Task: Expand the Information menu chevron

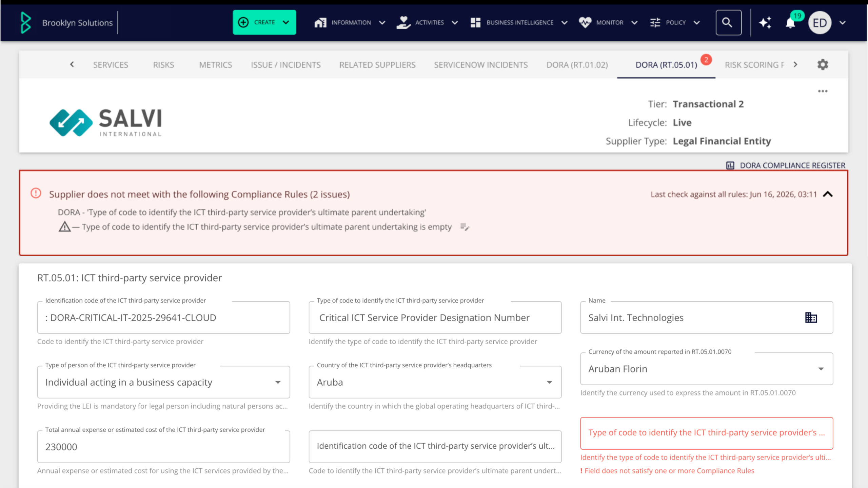Action: pos(382,23)
